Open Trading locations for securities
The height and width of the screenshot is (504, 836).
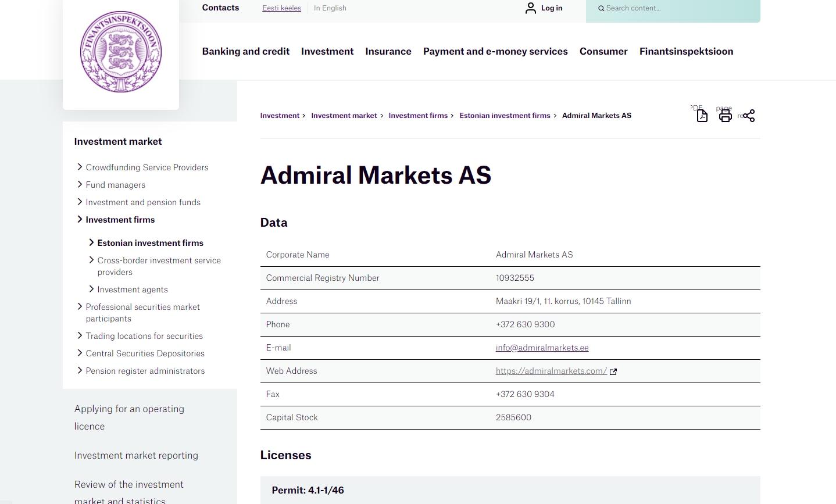(x=144, y=336)
